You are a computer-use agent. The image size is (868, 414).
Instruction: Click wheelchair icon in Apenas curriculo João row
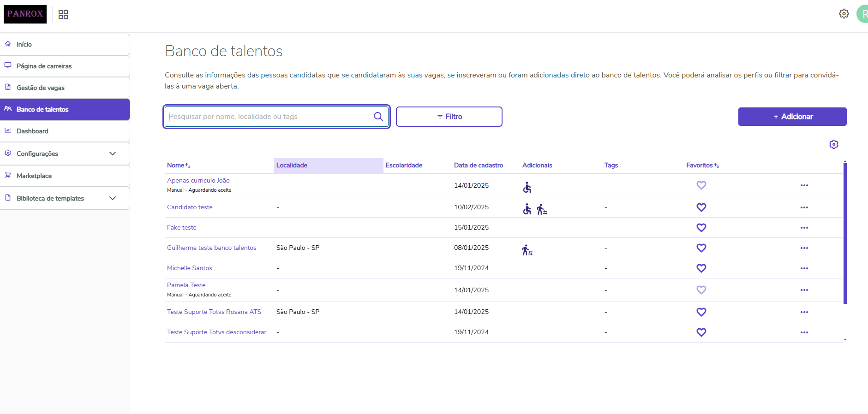(x=527, y=187)
